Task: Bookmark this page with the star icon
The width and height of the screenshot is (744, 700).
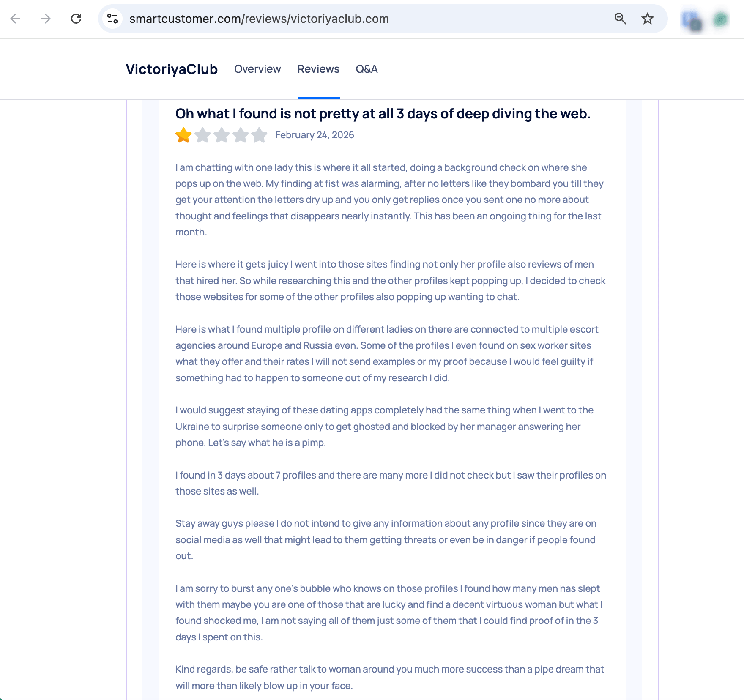Action: click(647, 19)
